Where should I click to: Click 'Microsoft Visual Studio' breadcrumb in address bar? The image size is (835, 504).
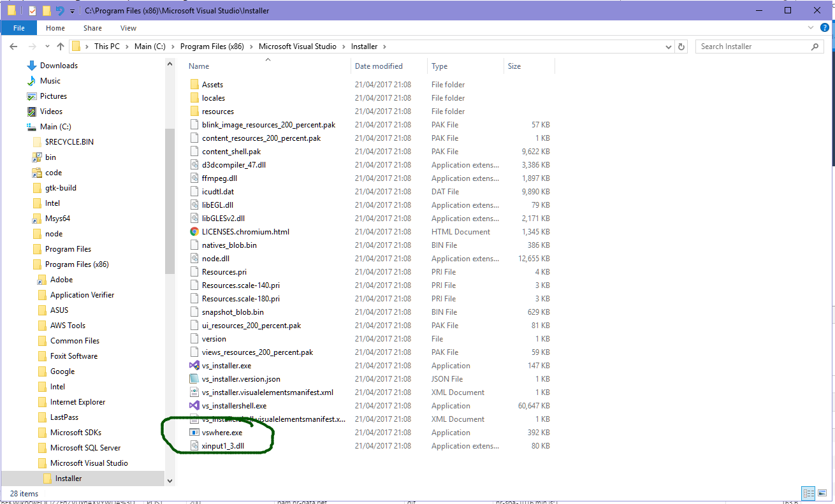pyautogui.click(x=298, y=47)
